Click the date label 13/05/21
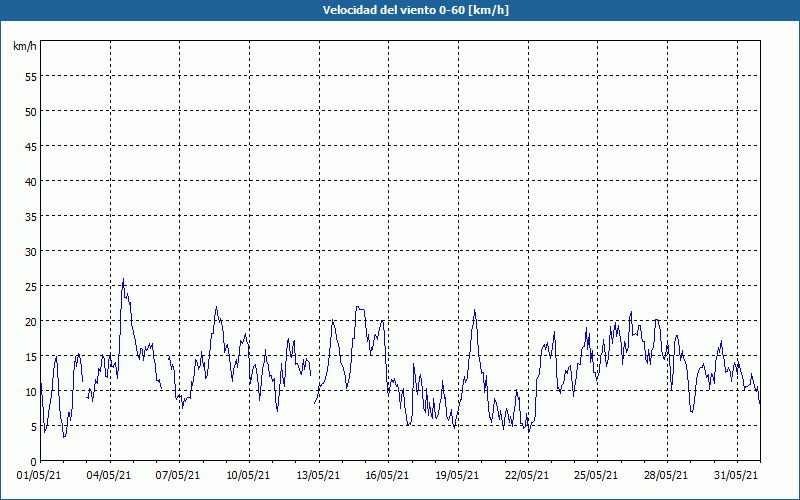Viewport: 800px width, 500px height. 318,476
